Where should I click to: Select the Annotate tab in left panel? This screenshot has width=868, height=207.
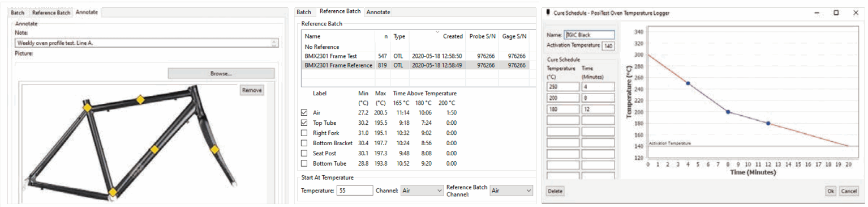87,12
